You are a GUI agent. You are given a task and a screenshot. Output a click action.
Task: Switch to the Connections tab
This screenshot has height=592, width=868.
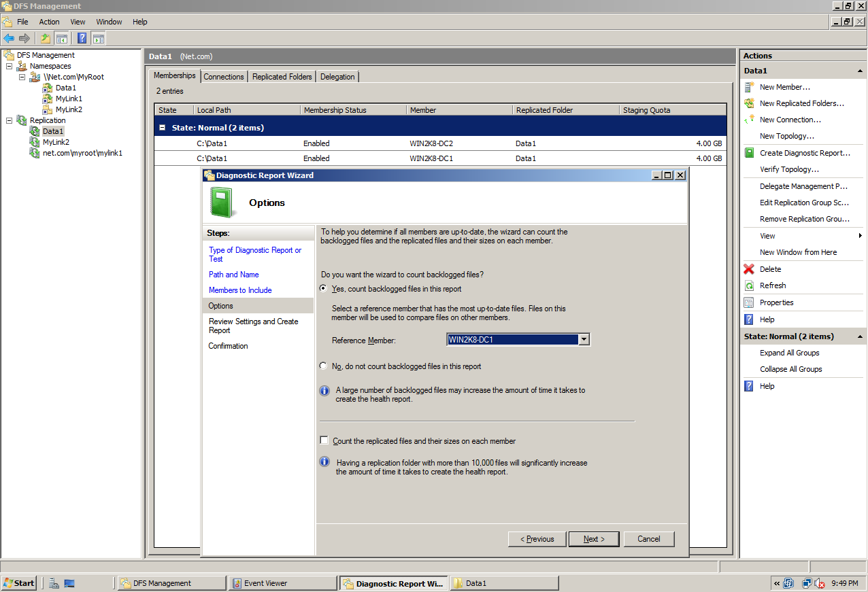(x=224, y=77)
